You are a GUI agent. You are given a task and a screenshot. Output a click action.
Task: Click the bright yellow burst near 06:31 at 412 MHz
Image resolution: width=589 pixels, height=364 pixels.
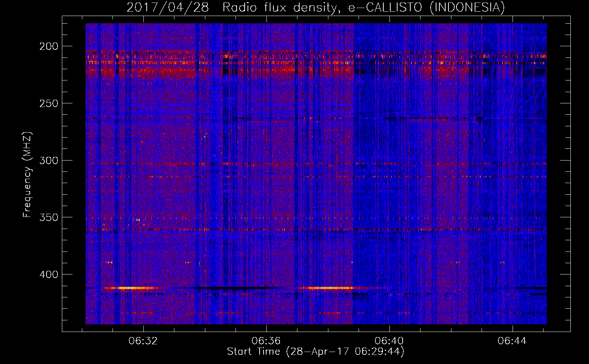click(x=133, y=288)
